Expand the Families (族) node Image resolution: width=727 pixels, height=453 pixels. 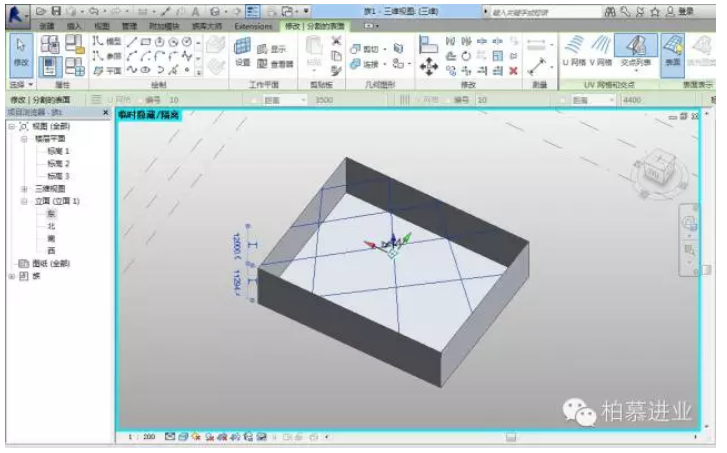click(12, 276)
